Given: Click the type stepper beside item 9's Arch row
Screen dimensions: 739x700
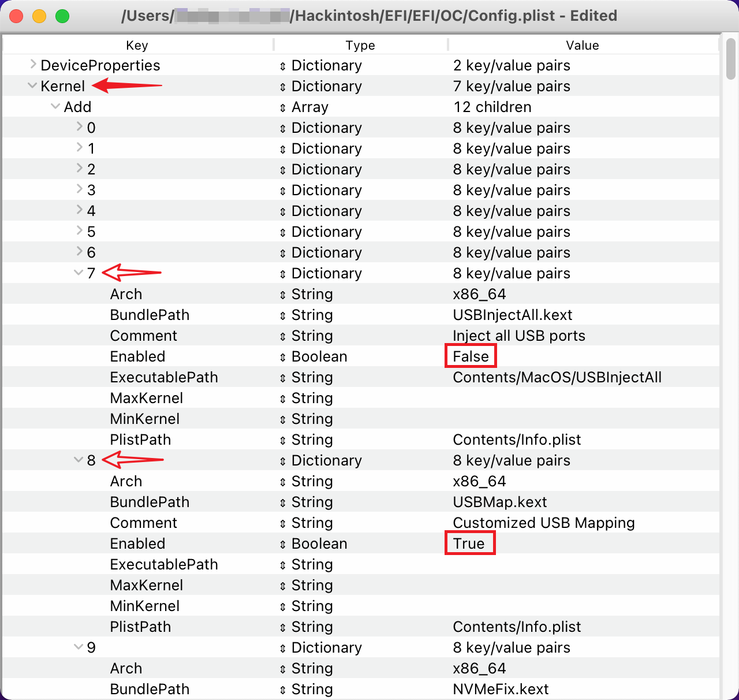Looking at the screenshot, I should point(283,668).
